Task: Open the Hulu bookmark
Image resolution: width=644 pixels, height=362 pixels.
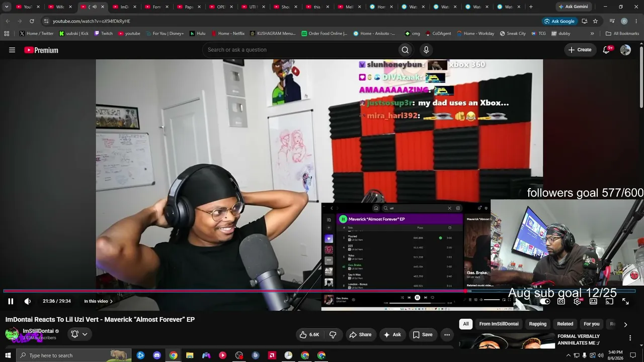Action: tap(197, 33)
